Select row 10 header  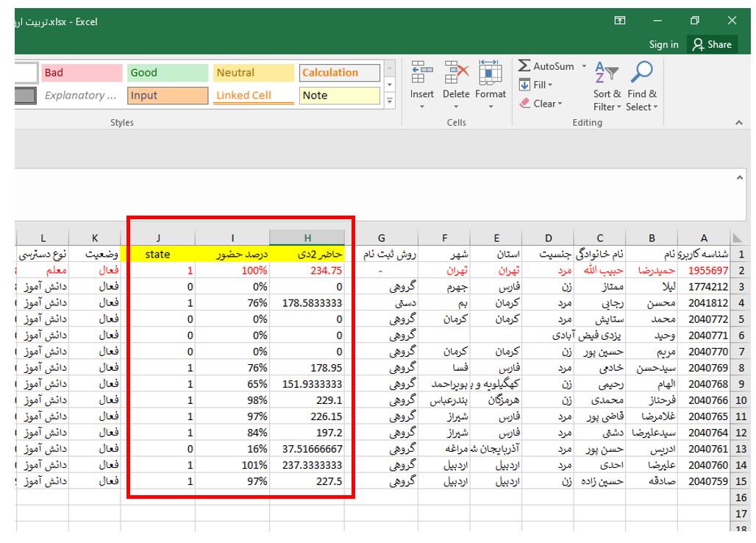[x=741, y=400]
